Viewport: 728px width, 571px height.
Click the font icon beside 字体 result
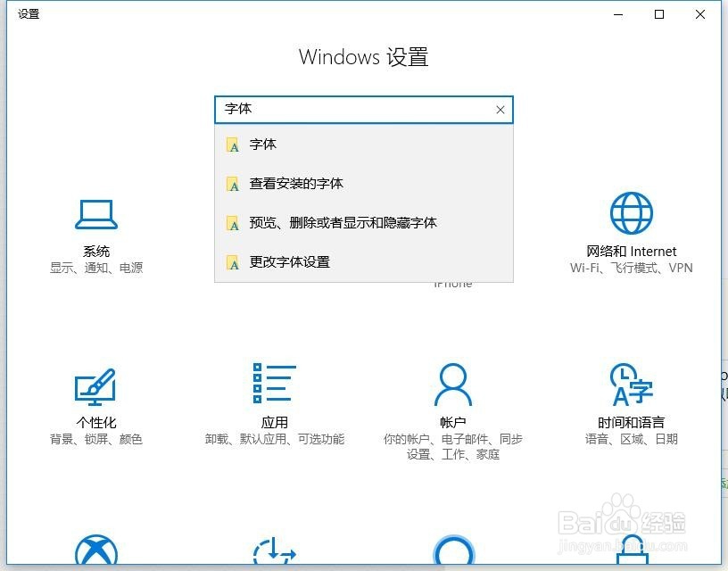pos(233,145)
